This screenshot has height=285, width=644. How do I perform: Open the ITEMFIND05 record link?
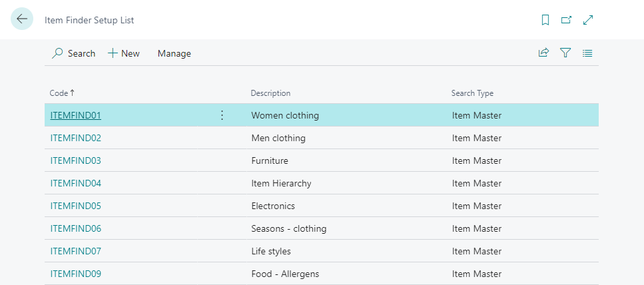(x=75, y=206)
